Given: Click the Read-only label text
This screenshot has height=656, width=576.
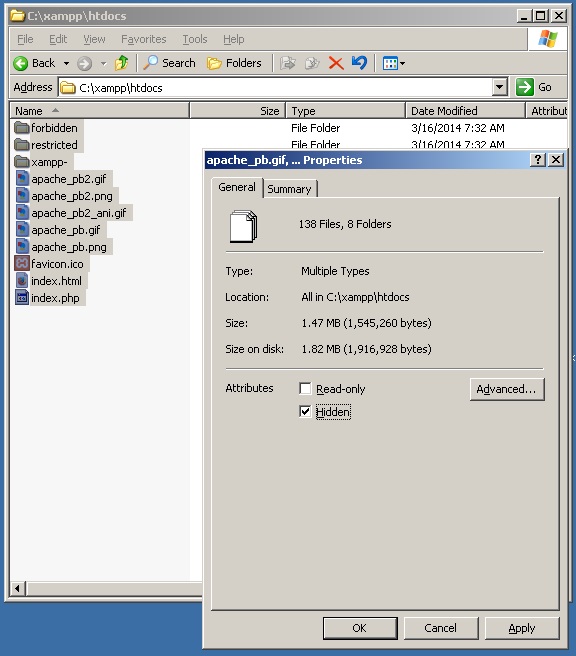Looking at the screenshot, I should (x=340, y=389).
